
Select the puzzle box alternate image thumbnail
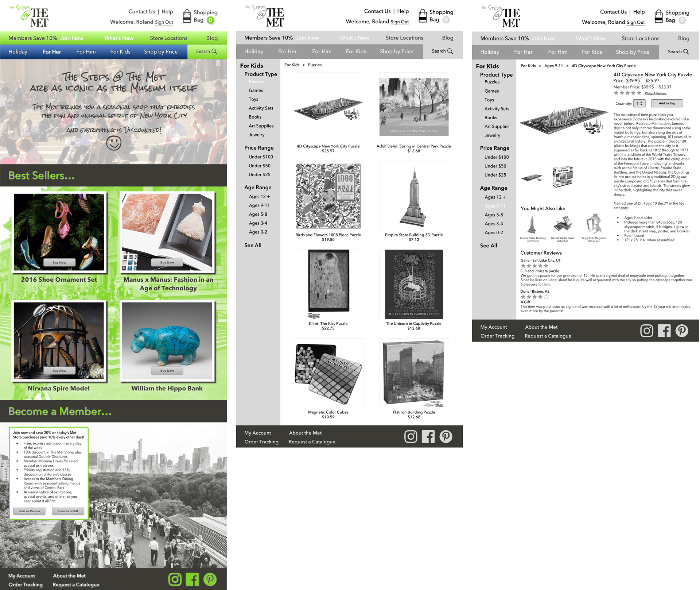pos(563,177)
